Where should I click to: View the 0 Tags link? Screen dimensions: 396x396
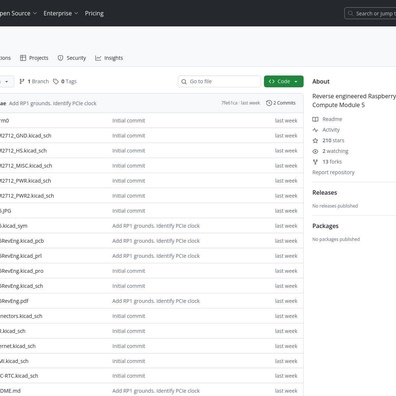65,81
